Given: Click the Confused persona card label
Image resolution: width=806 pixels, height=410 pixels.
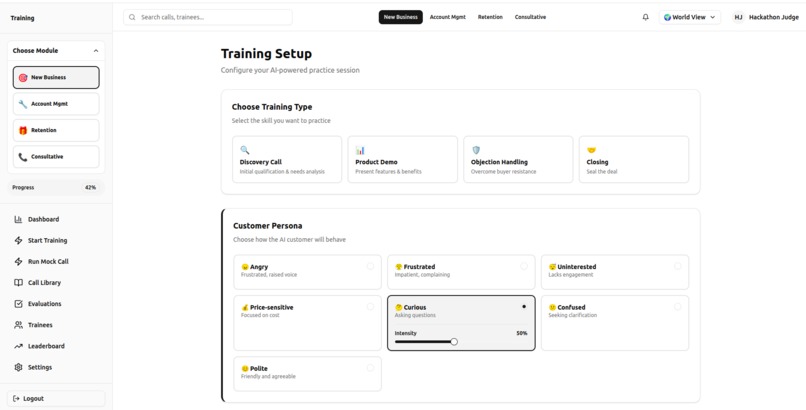Looking at the screenshot, I should [571, 307].
